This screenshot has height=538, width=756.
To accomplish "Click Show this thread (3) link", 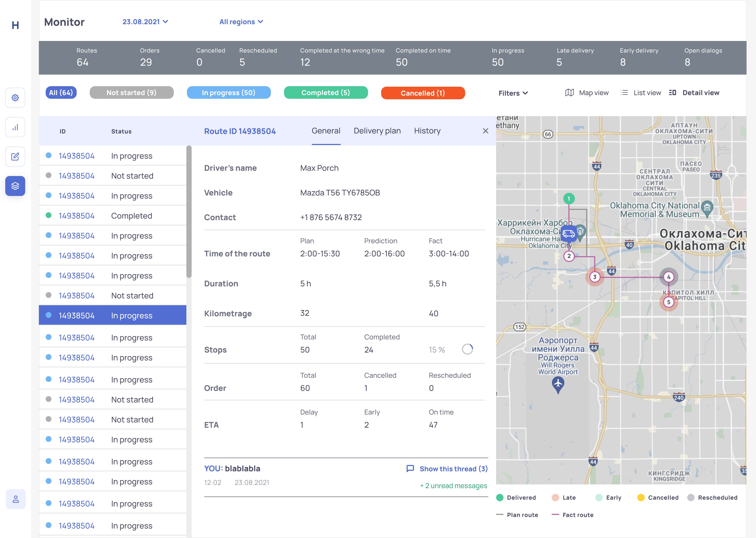I will (x=453, y=469).
